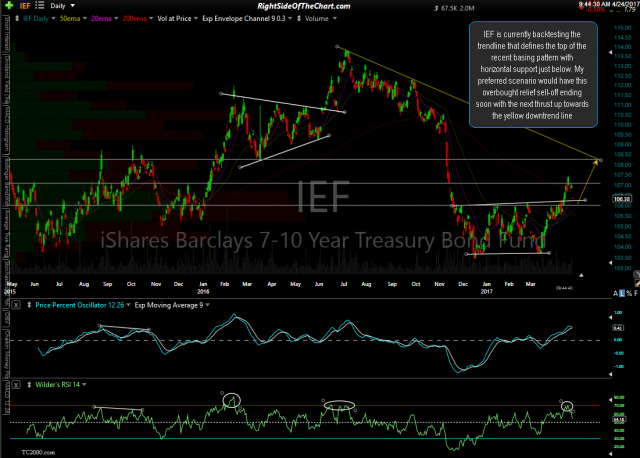Screen dimensions: 640x458
Task: Toggle arithmetic scale with the A button
Action: [x=616, y=293]
